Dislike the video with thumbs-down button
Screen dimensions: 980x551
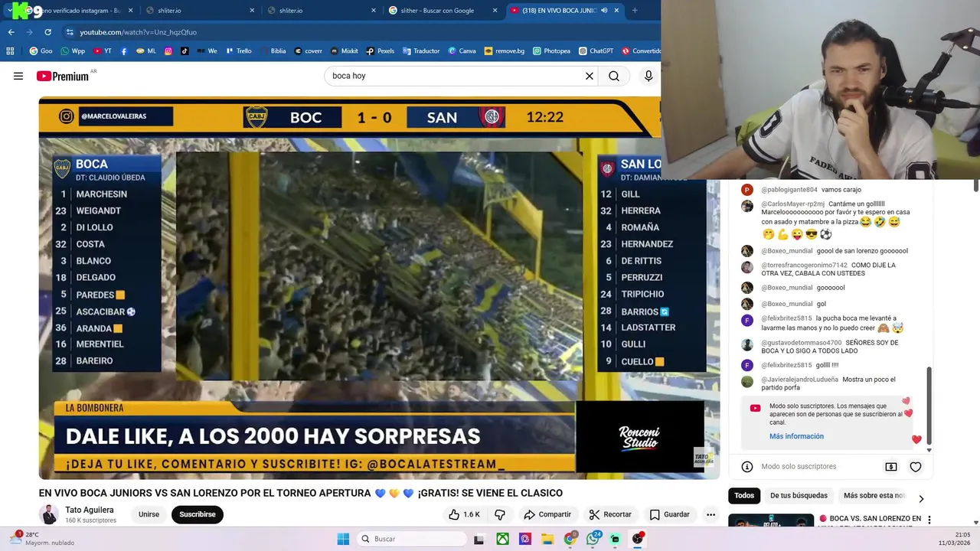pos(500,514)
